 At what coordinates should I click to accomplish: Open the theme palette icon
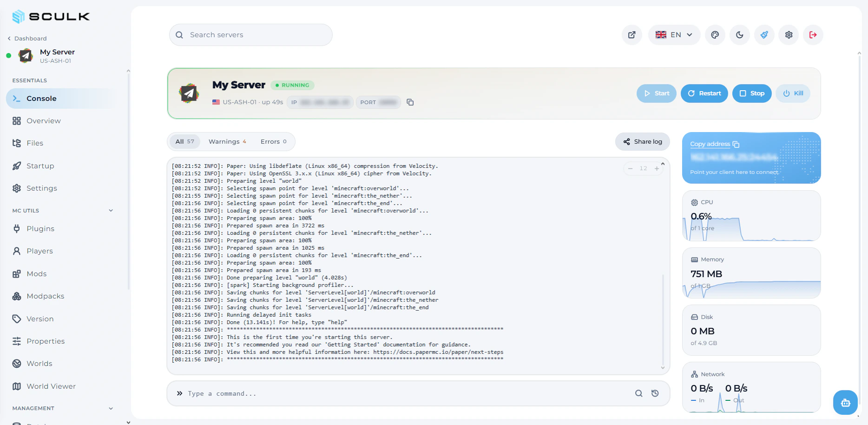(x=715, y=35)
